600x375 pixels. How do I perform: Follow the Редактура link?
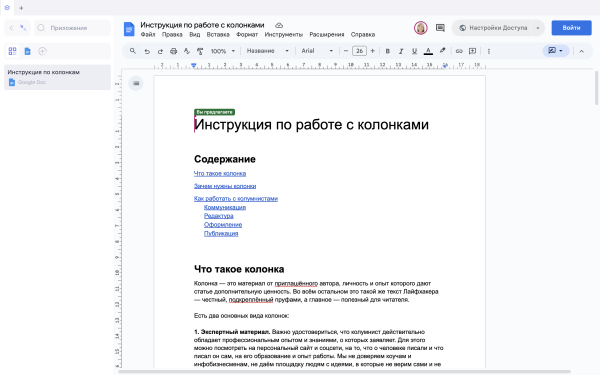tap(218, 216)
